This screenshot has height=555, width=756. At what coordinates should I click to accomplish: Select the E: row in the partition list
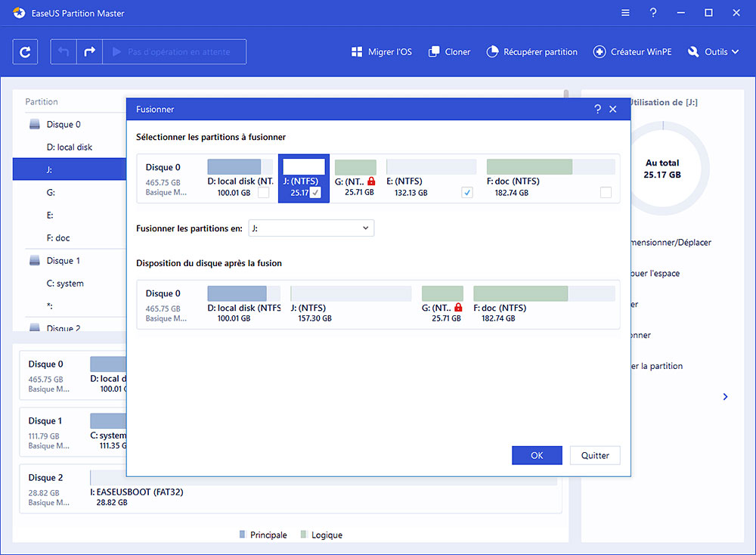click(70, 215)
